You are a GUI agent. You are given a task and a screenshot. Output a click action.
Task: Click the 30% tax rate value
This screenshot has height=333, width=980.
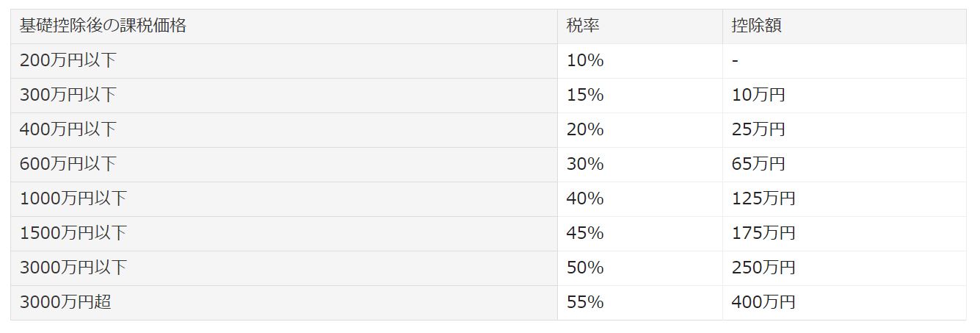[584, 164]
